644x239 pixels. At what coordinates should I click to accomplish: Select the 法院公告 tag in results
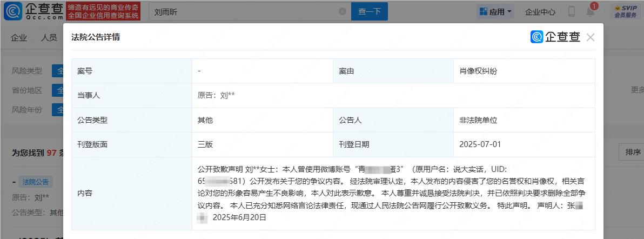click(x=35, y=182)
